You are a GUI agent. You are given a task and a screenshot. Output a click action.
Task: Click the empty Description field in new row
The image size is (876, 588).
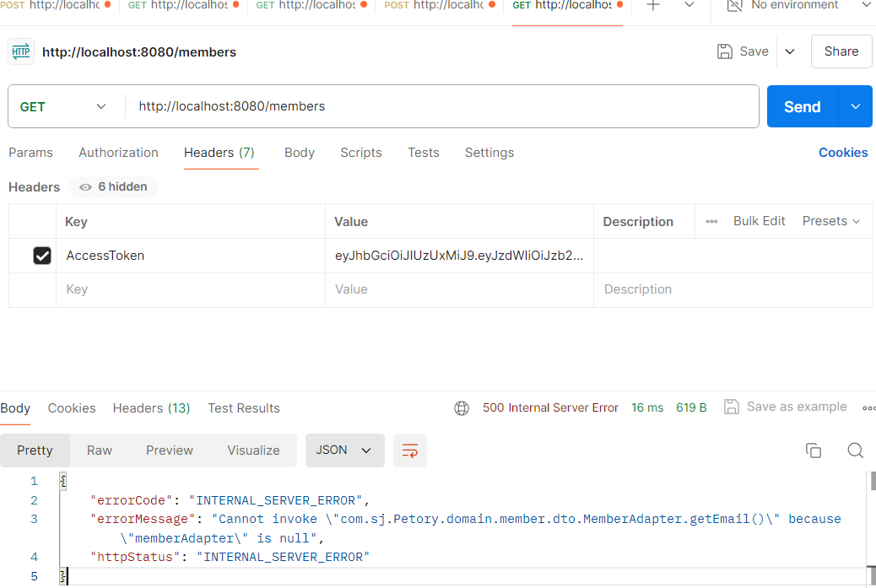(x=733, y=290)
